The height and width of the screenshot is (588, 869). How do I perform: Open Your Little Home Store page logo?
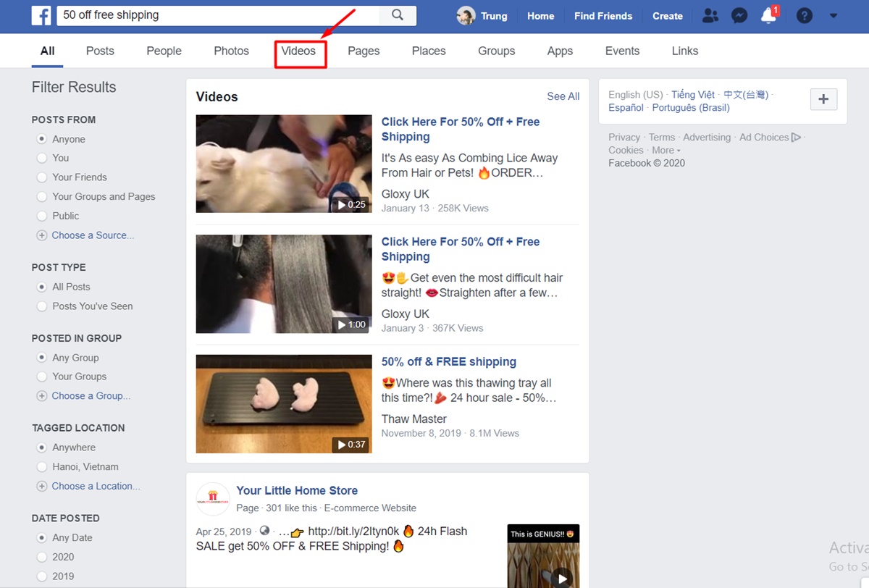click(213, 499)
